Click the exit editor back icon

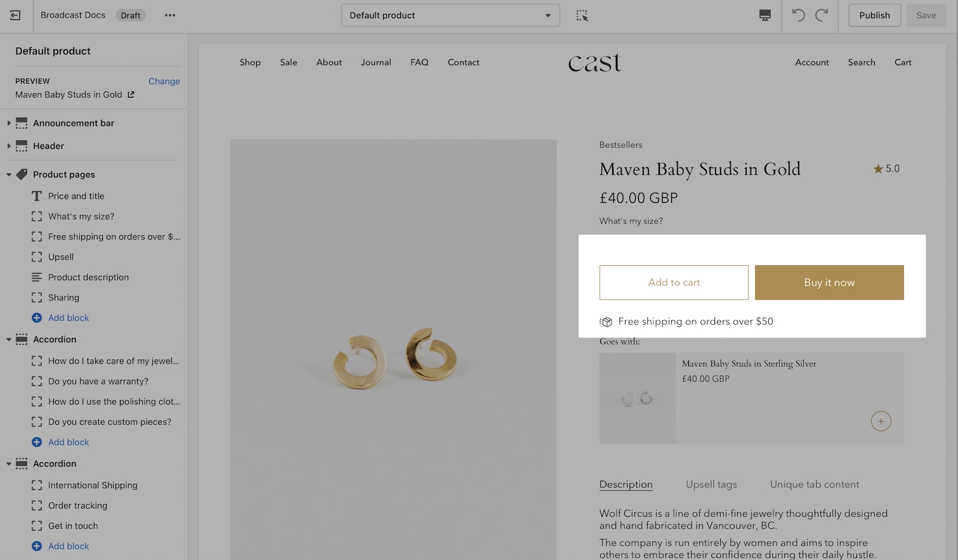coord(15,15)
